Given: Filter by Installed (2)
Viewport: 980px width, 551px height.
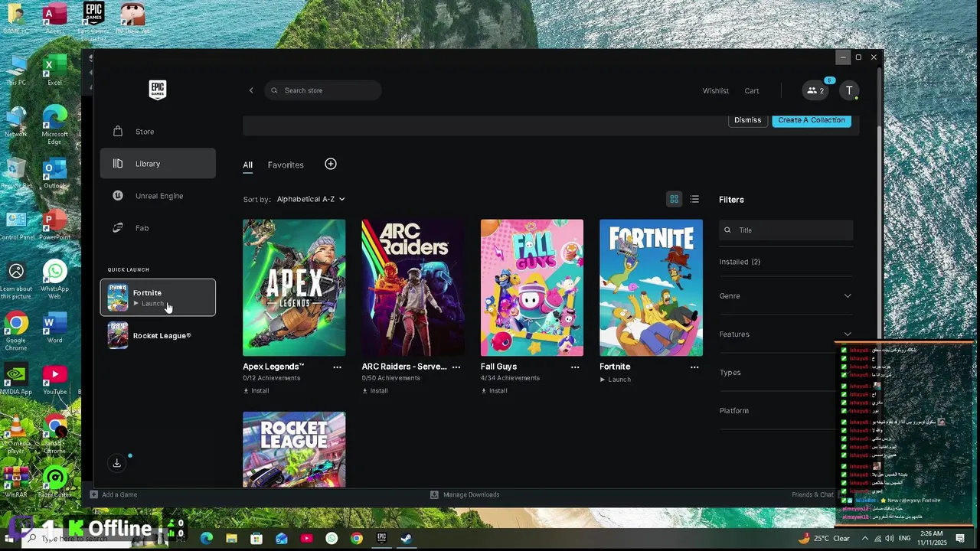Looking at the screenshot, I should [x=740, y=262].
